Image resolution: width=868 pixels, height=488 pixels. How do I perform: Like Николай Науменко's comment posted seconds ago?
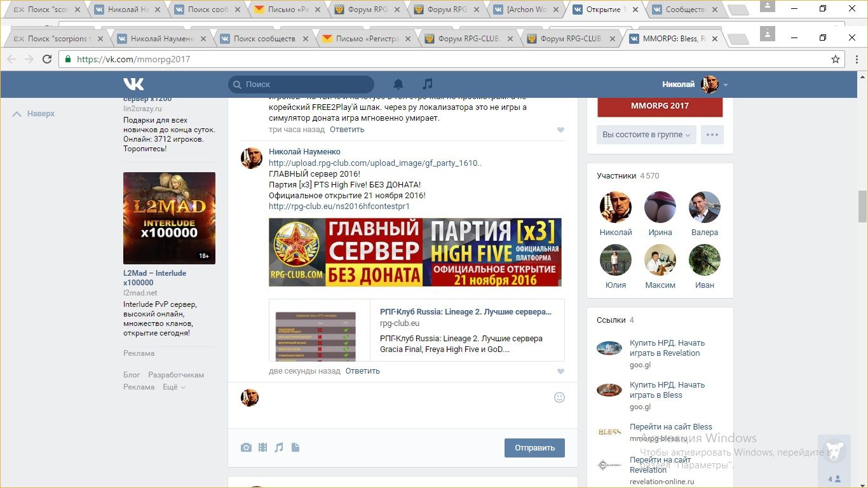pyautogui.click(x=560, y=371)
